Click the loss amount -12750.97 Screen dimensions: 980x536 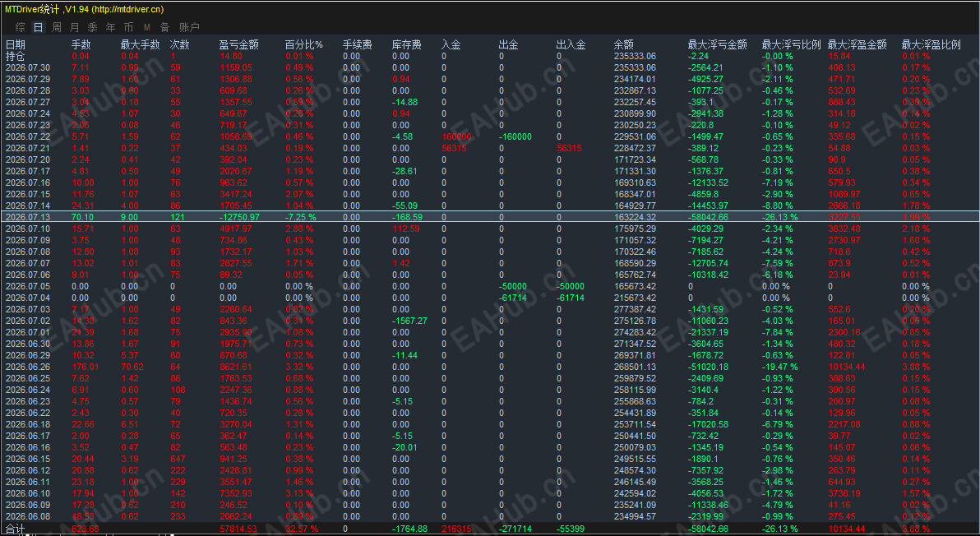[x=239, y=217]
